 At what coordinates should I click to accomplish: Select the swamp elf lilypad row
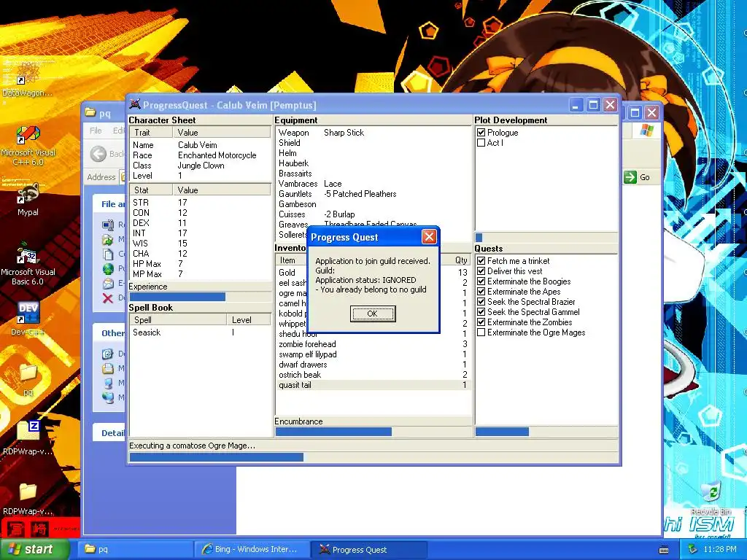click(x=373, y=354)
